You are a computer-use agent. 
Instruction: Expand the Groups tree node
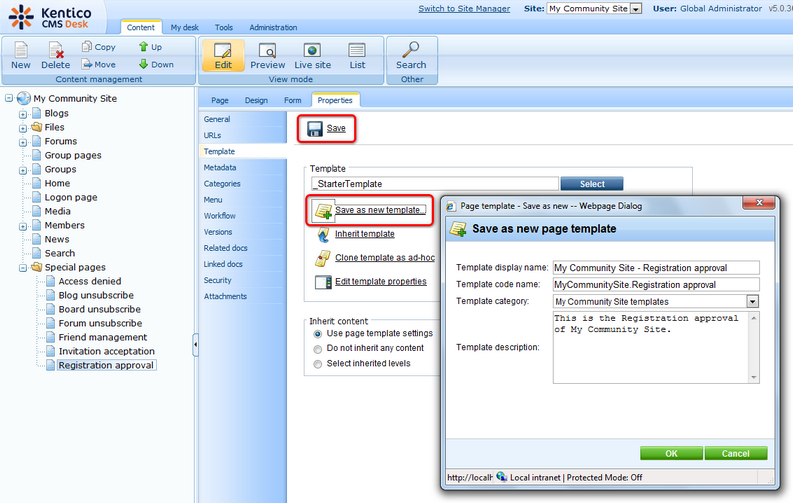(x=23, y=170)
